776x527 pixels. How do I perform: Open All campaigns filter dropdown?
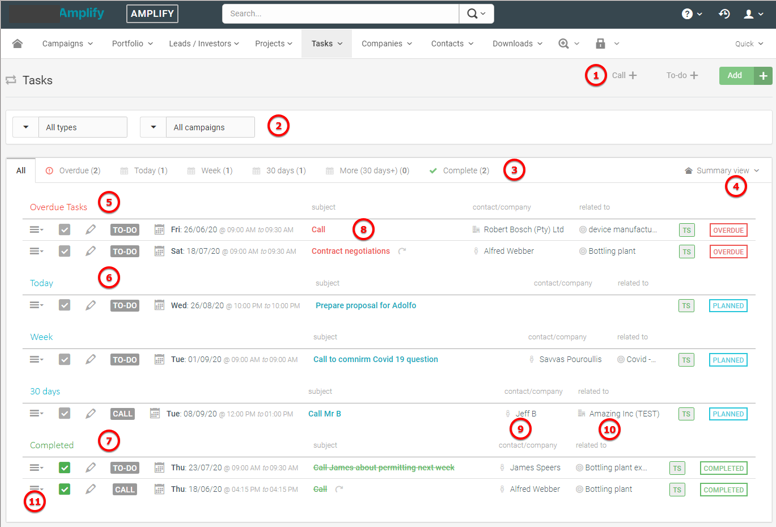[x=197, y=127]
